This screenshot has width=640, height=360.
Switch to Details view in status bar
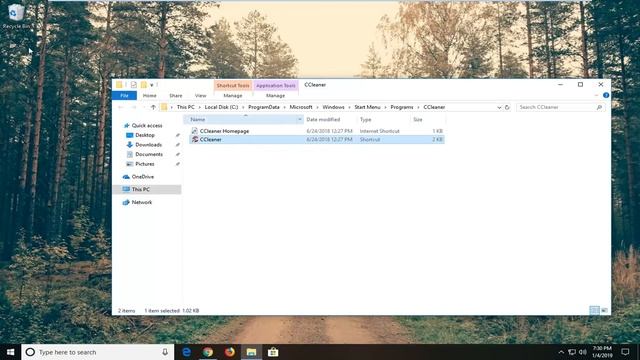pyautogui.click(x=594, y=311)
